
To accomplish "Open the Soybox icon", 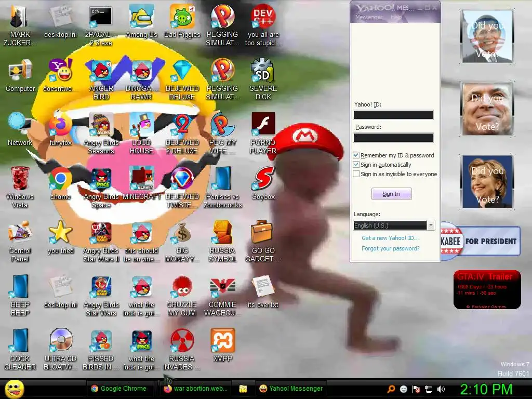I will [263, 183].
